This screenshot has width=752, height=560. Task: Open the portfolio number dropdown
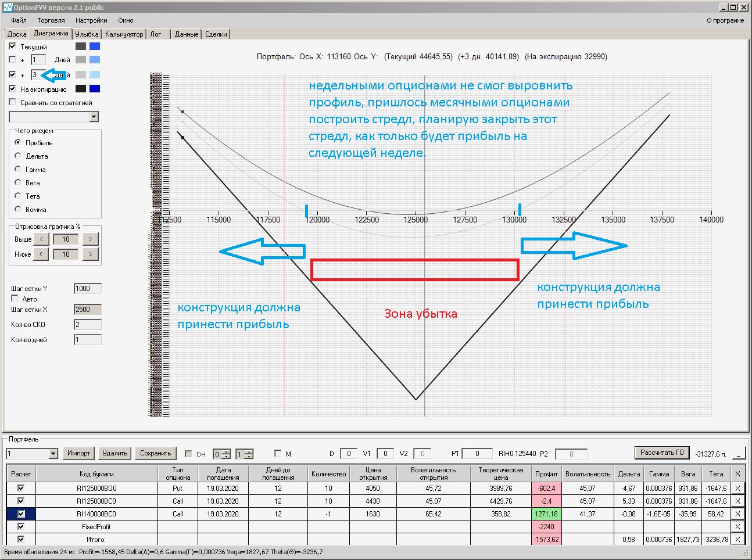pos(53,454)
